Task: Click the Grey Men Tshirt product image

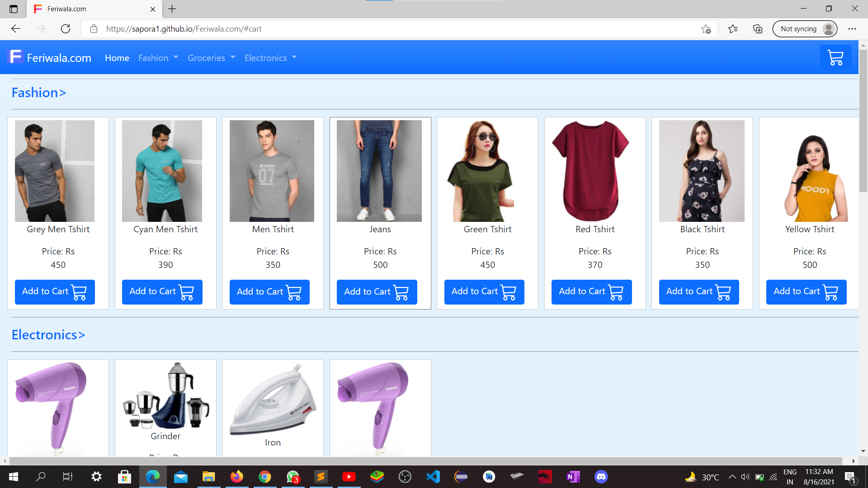Action: pos(55,171)
